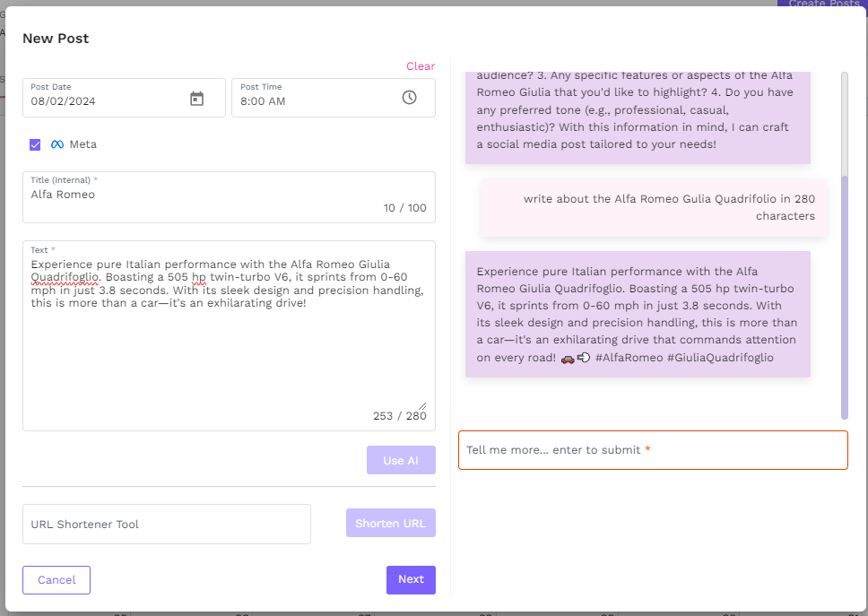Click the Meta logo icon
The image size is (868, 616).
[x=57, y=144]
